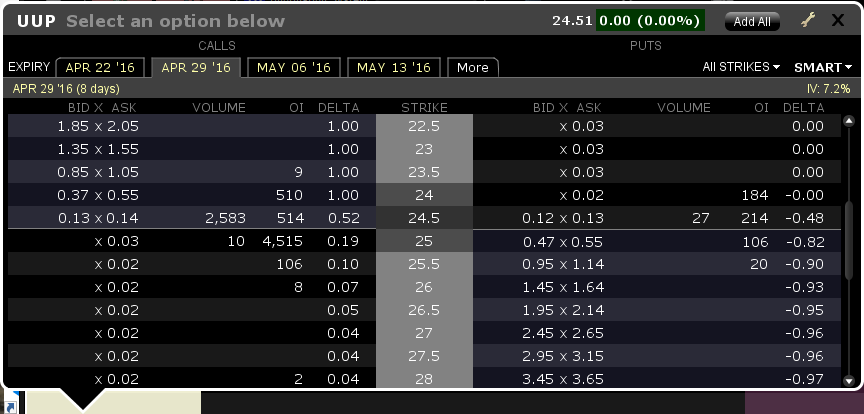Click the 25.5 strike cell
This screenshot has height=414, width=864.
pyautogui.click(x=424, y=264)
